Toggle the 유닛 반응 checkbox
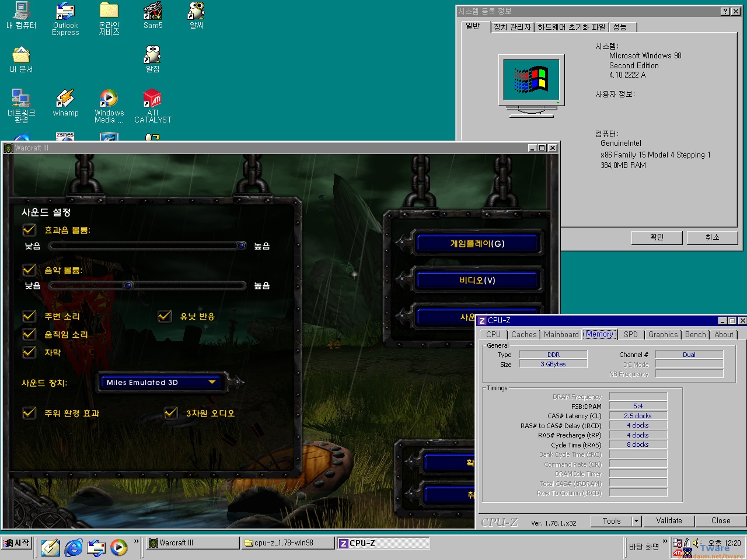The image size is (747, 560). [165, 316]
